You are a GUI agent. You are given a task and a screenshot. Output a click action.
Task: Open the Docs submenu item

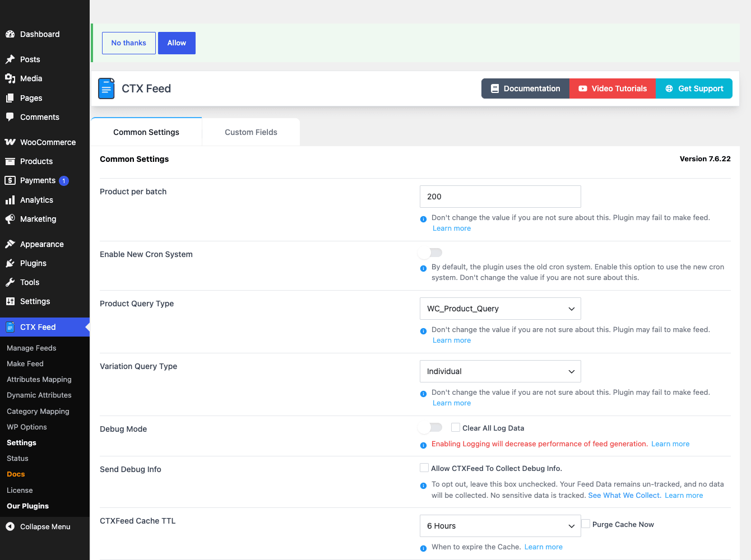(x=16, y=474)
